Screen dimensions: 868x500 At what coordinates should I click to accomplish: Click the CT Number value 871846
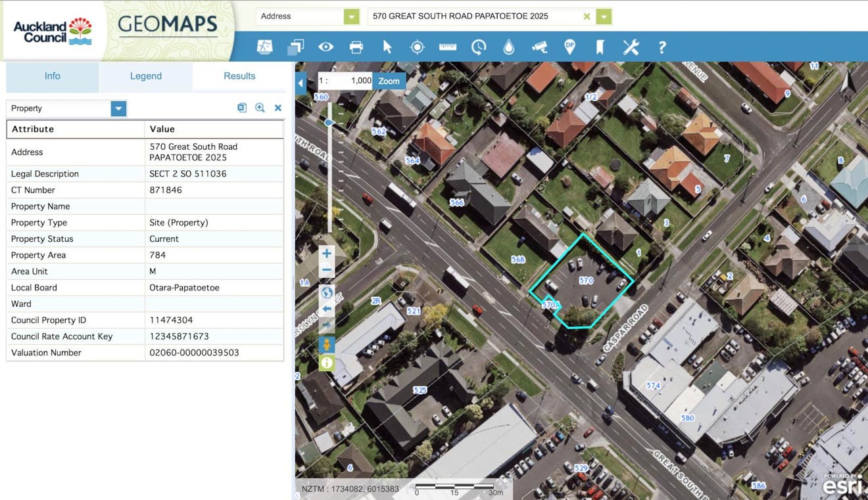point(166,190)
